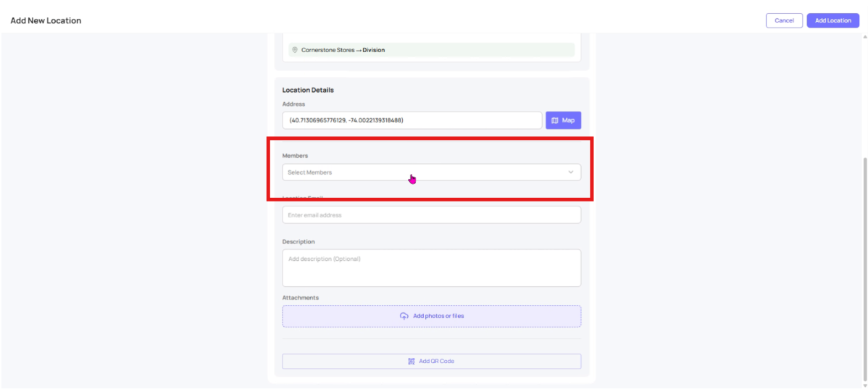Click the Map button icon

pos(555,120)
